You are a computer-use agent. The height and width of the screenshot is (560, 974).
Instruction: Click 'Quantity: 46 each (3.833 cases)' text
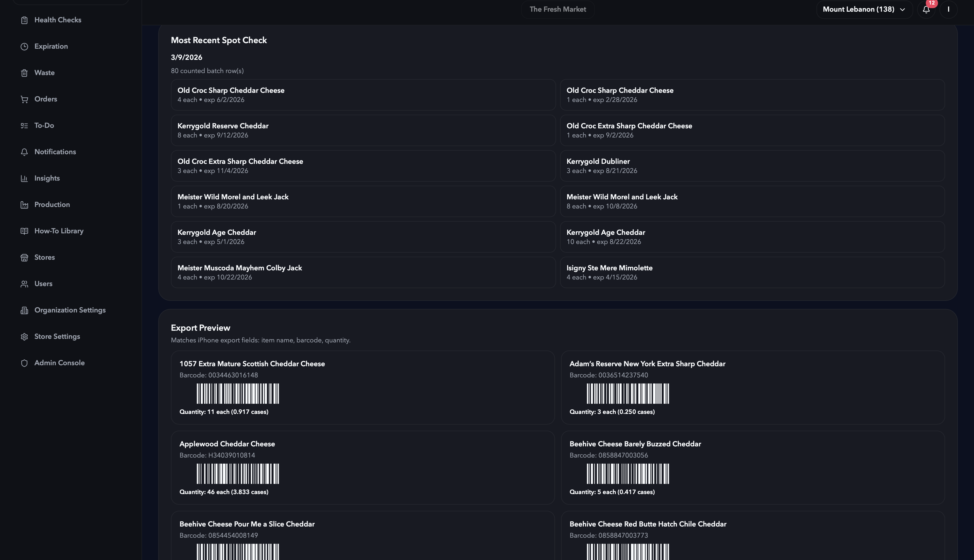224,492
